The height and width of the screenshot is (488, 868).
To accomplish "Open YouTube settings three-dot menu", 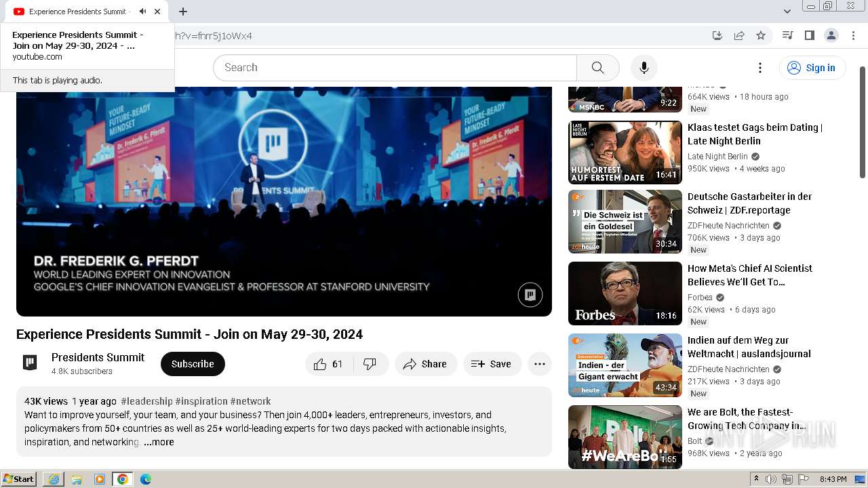I will [760, 68].
